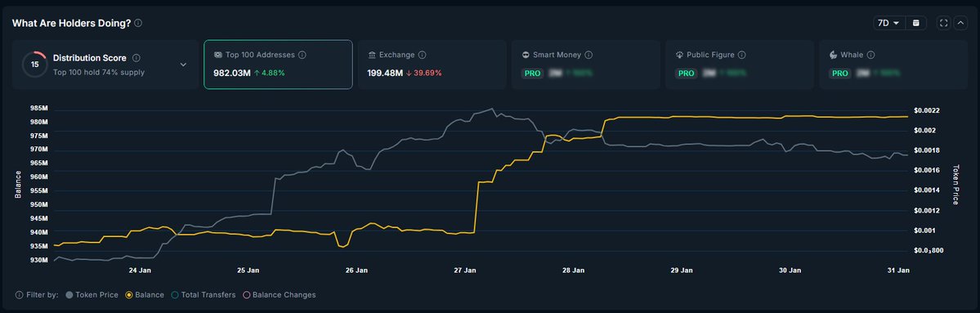Viewport: 980px width, 313px height.
Task: Open the 7D time range dropdown
Action: pos(888,23)
